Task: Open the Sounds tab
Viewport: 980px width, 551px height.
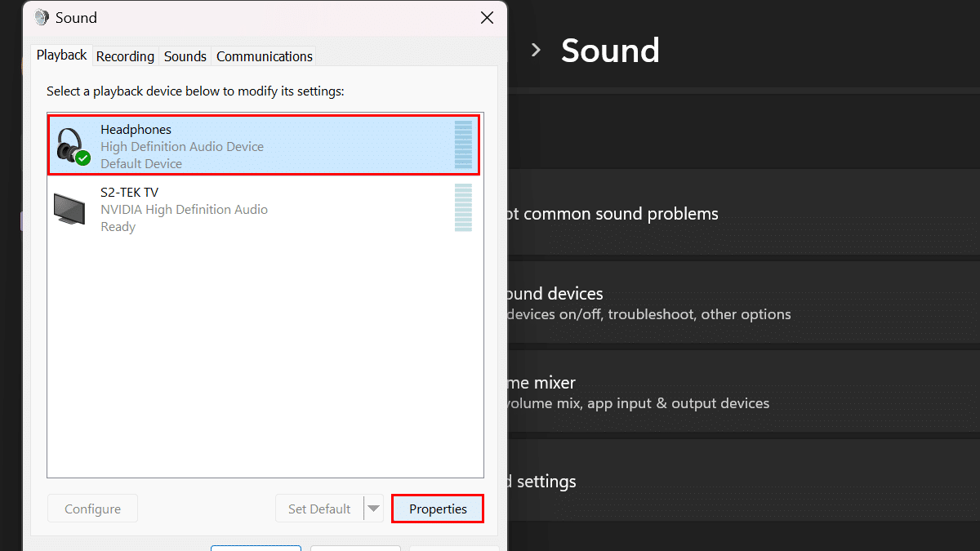Action: (185, 56)
